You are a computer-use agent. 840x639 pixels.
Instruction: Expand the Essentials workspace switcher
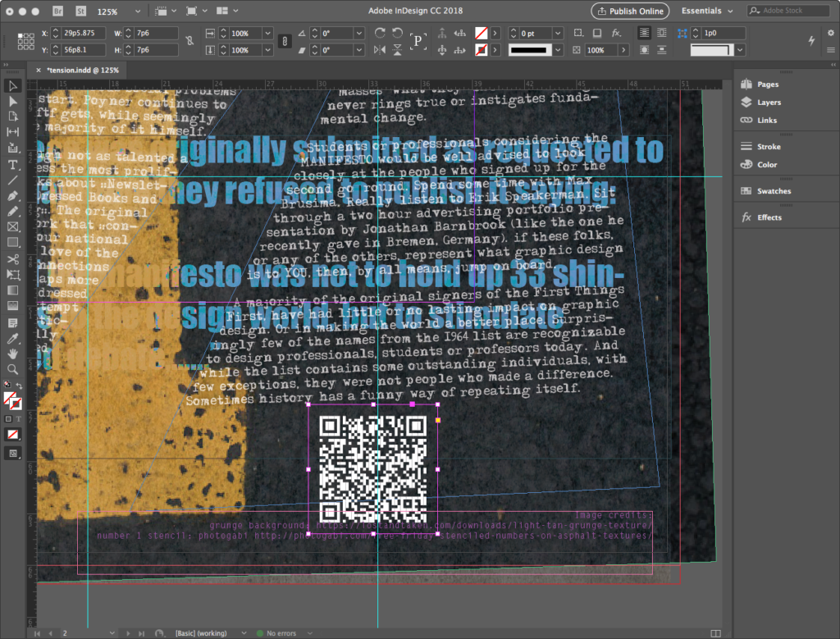coord(706,11)
